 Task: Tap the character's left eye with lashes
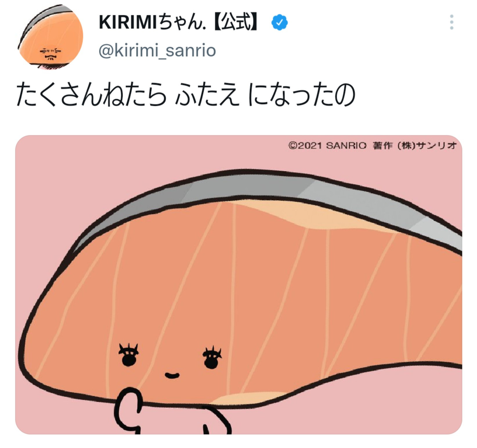click(129, 356)
